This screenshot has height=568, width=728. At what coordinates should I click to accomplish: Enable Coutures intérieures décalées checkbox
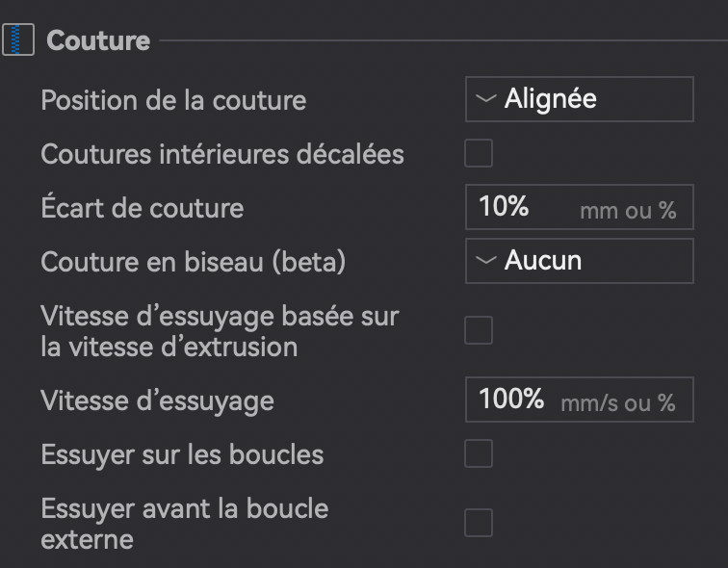479,153
